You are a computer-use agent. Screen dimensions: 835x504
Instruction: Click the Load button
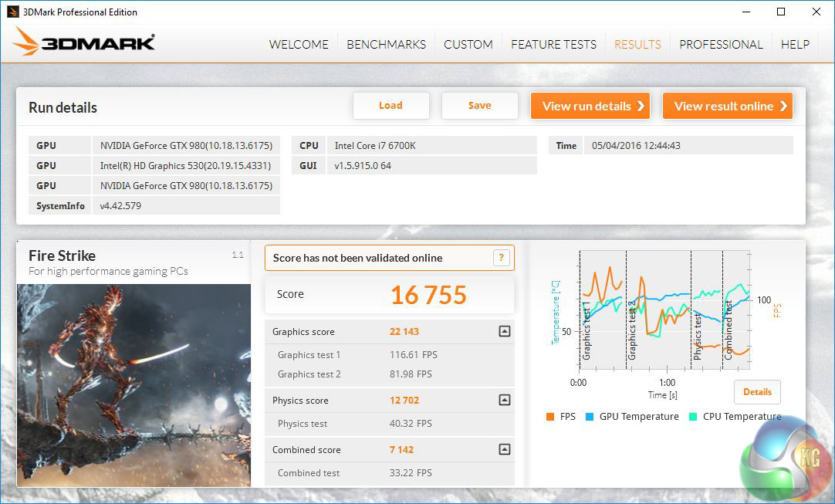[390, 106]
